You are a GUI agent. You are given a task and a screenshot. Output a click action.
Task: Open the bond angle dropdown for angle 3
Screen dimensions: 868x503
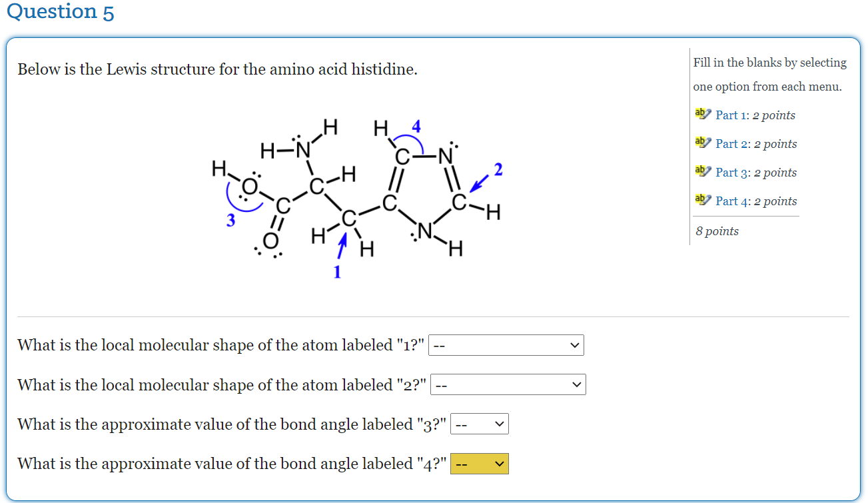[x=480, y=424]
